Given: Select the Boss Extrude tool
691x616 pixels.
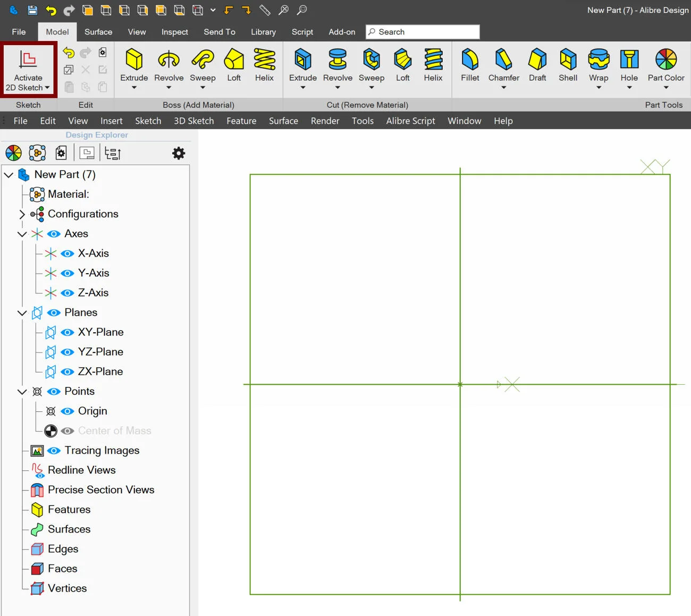Looking at the screenshot, I should (x=134, y=60).
